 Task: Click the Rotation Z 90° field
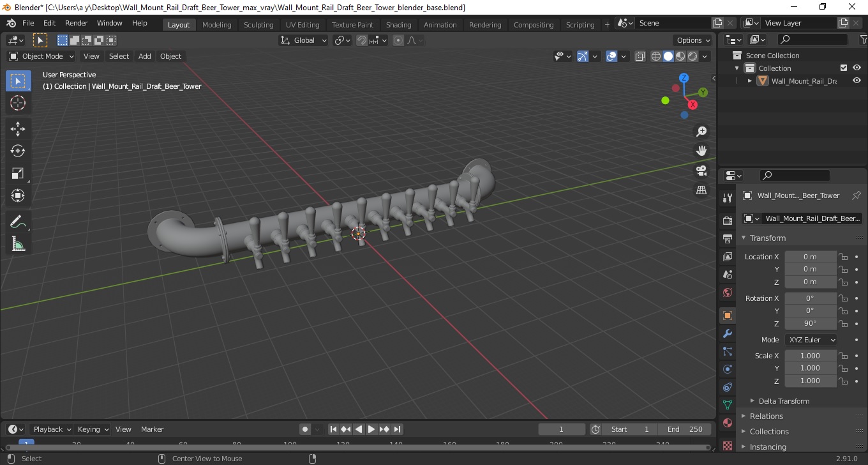pyautogui.click(x=810, y=323)
